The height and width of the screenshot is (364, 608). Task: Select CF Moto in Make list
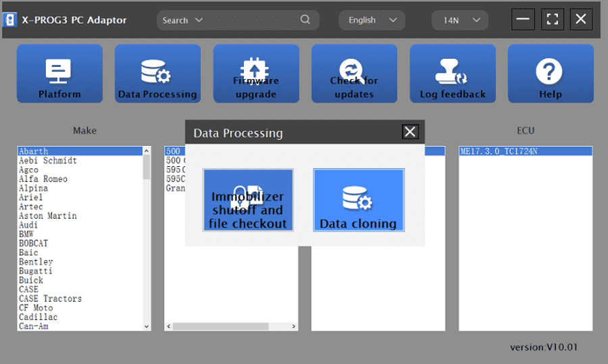[x=80, y=308]
